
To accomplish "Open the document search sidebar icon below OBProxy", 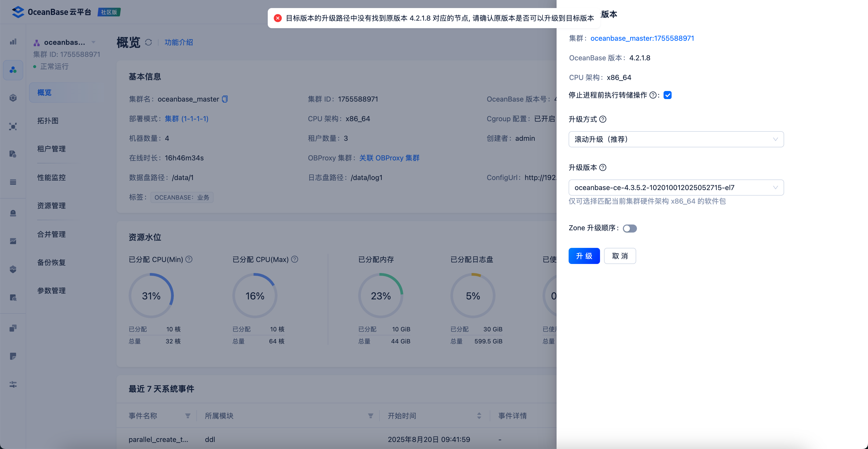I will tap(13, 154).
